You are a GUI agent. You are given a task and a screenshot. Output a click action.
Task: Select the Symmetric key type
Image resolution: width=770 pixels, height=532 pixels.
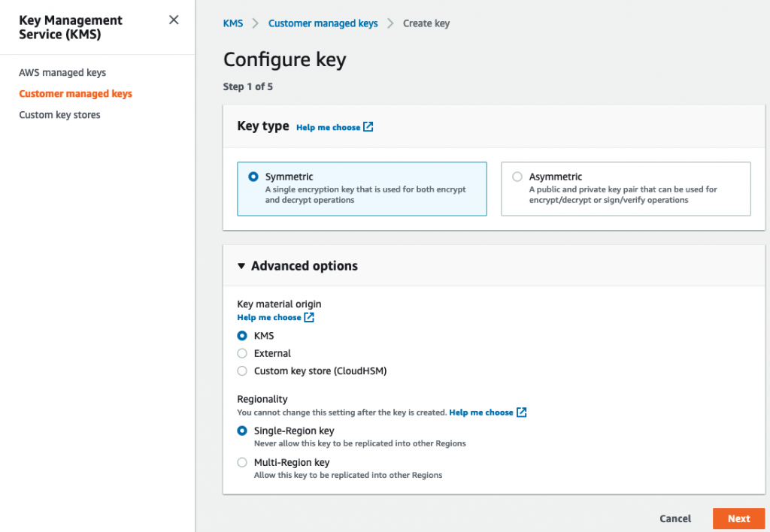coord(253,177)
